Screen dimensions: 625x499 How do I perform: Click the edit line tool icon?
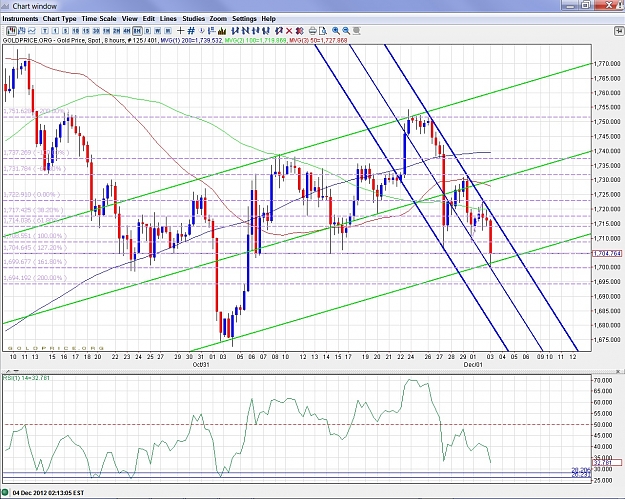coord(279,31)
